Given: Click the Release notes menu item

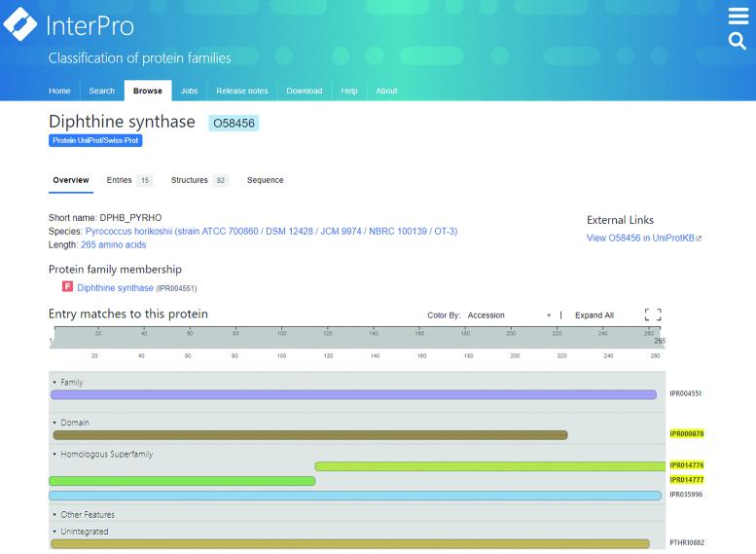Looking at the screenshot, I should click(x=243, y=91).
